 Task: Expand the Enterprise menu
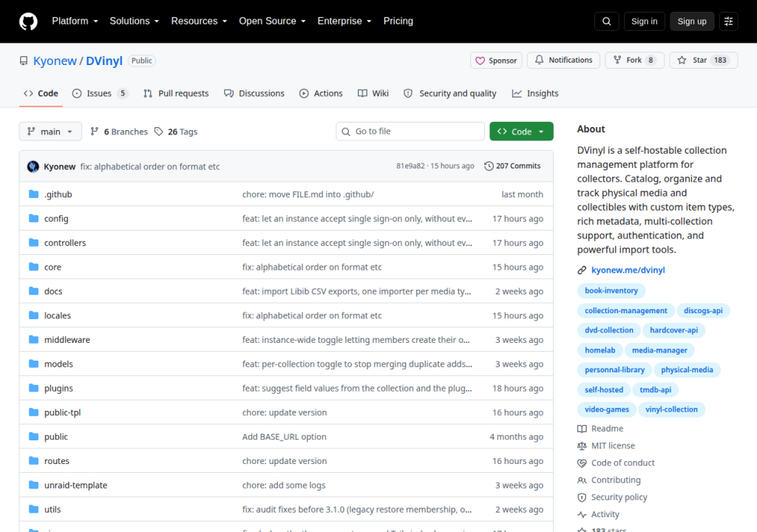tap(344, 21)
